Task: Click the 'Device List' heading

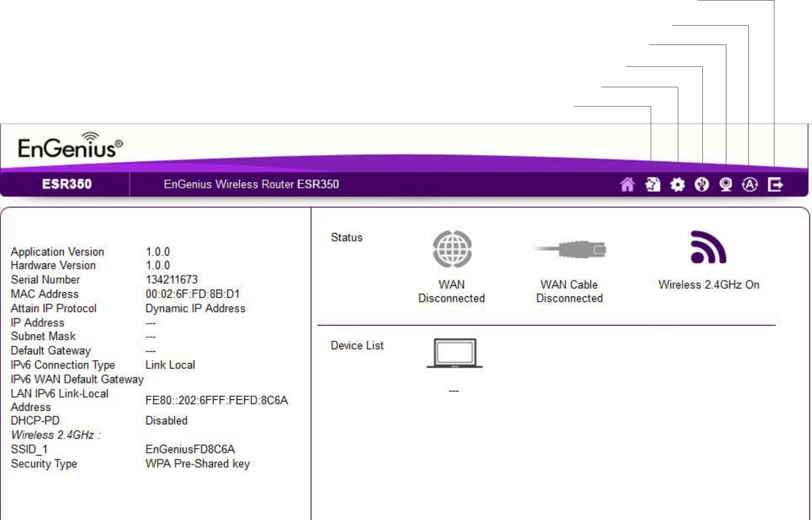Action: pyautogui.click(x=357, y=345)
